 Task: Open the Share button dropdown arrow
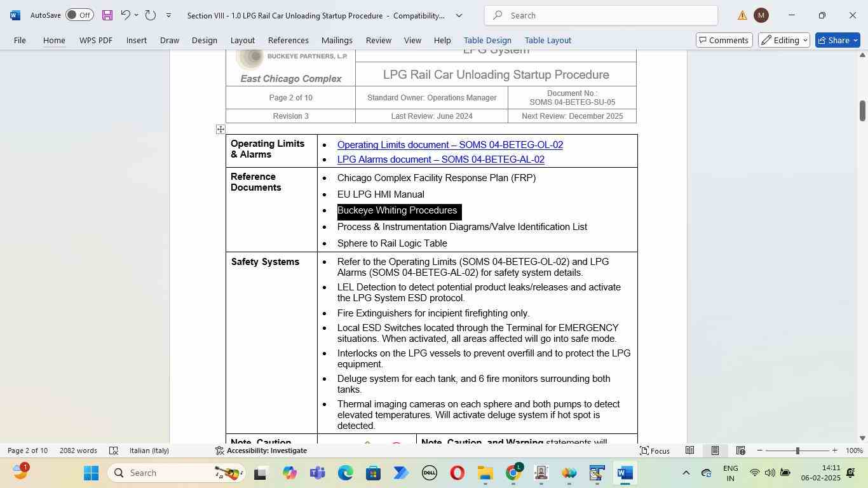[x=855, y=41]
